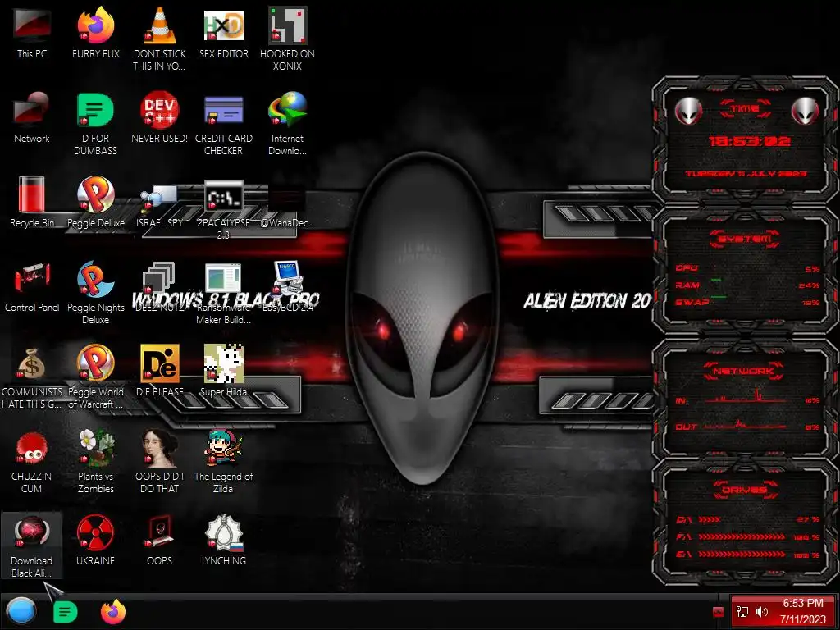The width and height of the screenshot is (840, 630).
Task: Click the Start orb on the taskbar
Action: (21, 611)
